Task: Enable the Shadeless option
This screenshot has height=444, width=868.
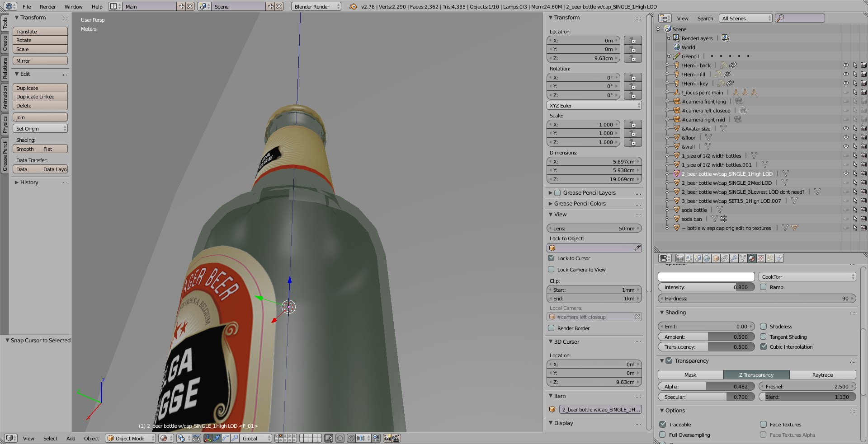Action: 764,326
